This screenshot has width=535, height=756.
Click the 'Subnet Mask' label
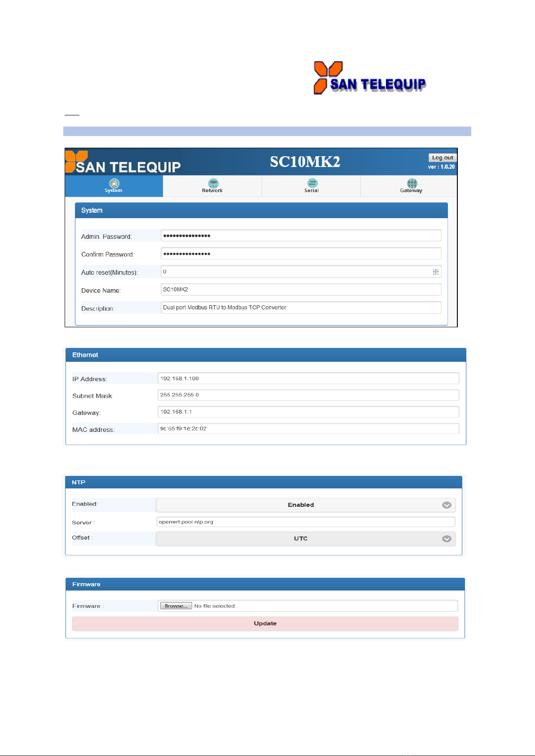pos(92,396)
